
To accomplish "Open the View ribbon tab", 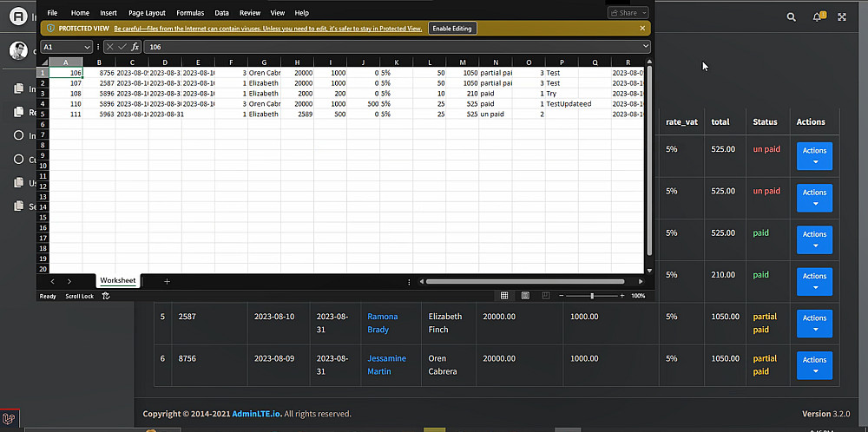I will 278,13.
